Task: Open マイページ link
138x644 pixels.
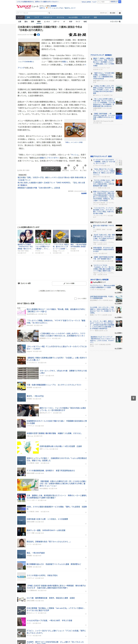Action: pos(103,13)
